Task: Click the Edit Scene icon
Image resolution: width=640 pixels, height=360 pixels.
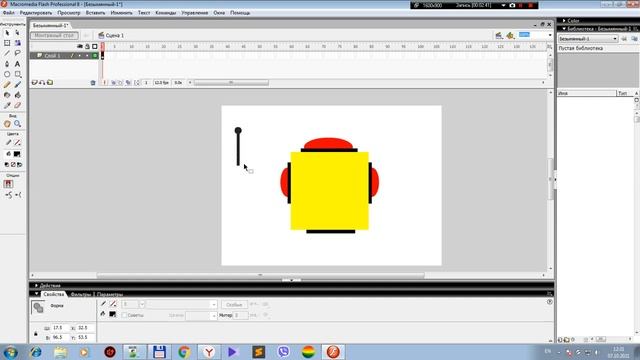Action: click(499, 36)
